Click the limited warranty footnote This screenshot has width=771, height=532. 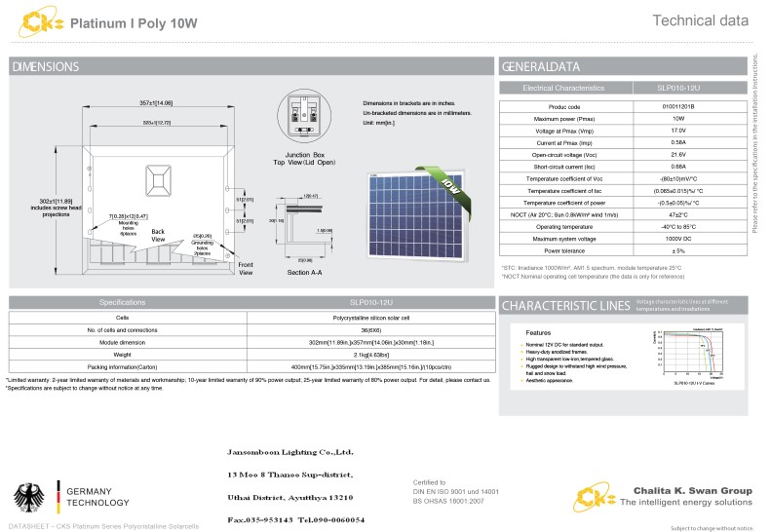[249, 380]
